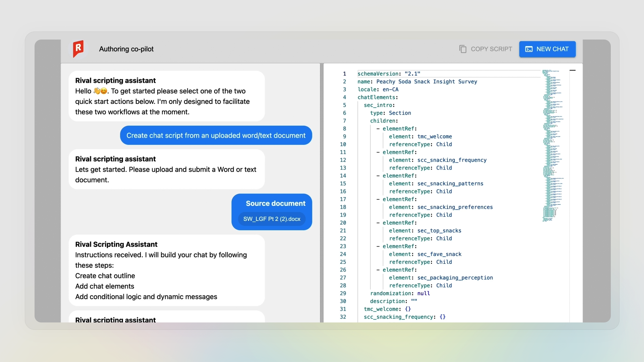Click the Source document message bubble heading

point(276,203)
